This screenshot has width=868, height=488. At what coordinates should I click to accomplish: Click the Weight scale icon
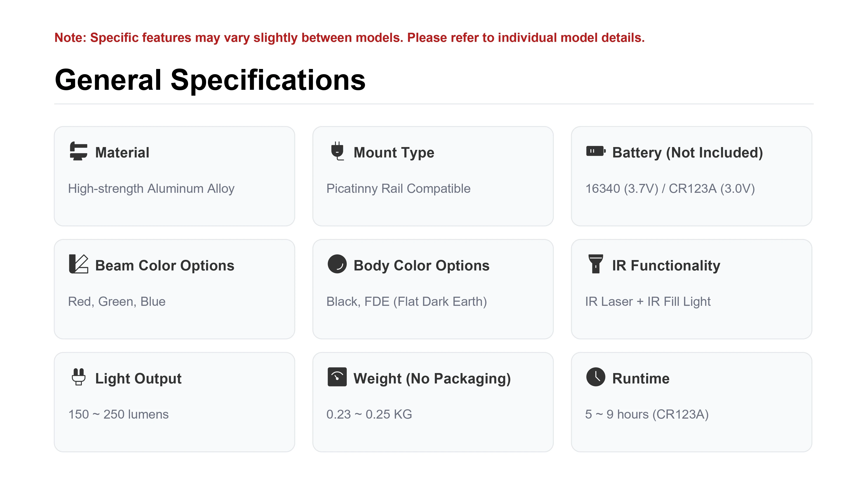point(337,377)
